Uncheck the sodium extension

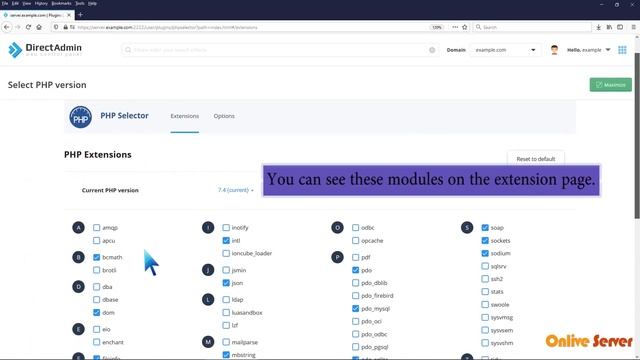(x=485, y=253)
